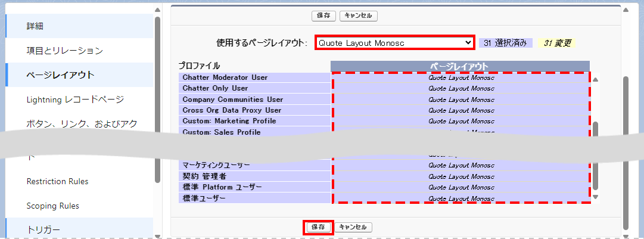
Task: Click the profile table's scroll down arrow
Action: point(595,197)
